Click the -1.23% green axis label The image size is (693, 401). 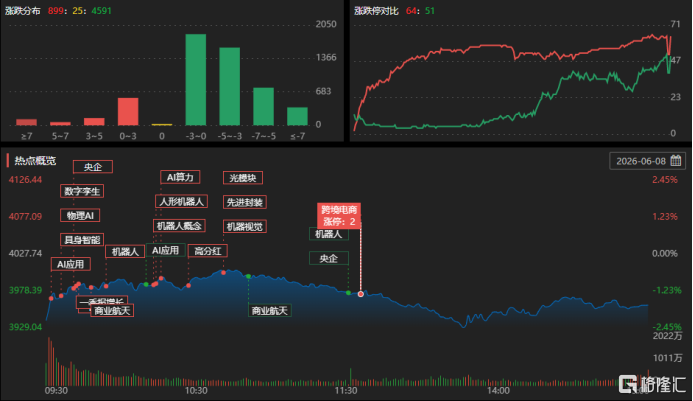[667, 290]
